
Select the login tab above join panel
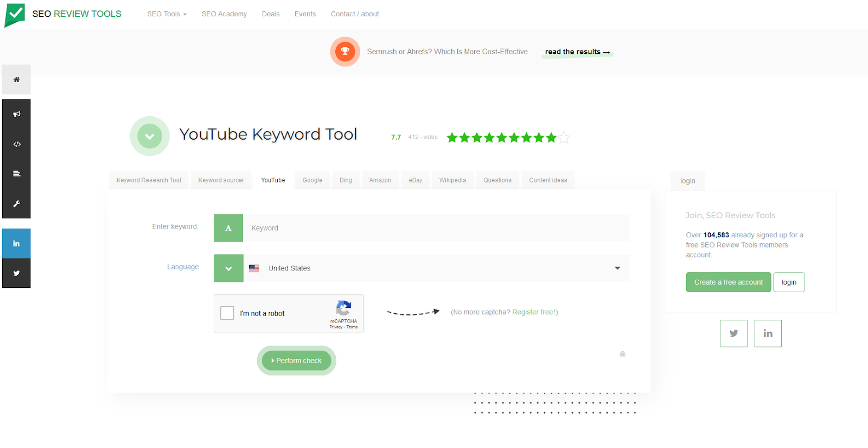point(687,181)
